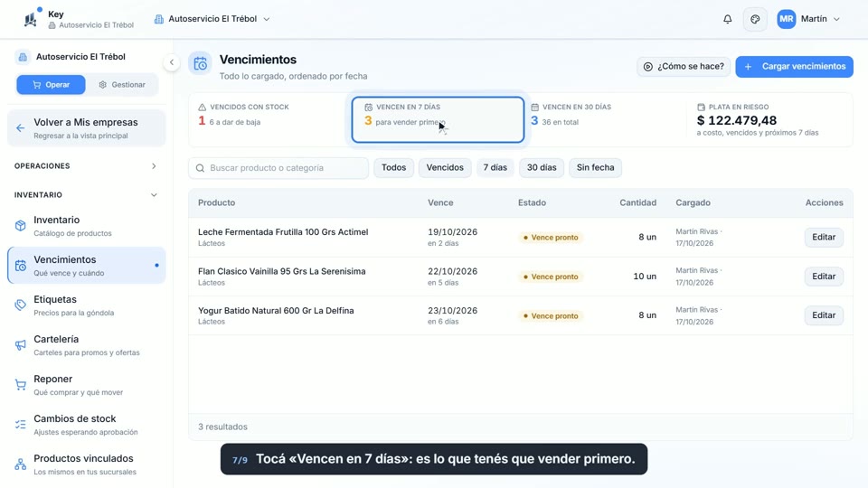Click the Cantidad column header
Image resolution: width=868 pixels, height=488 pixels.
tap(637, 202)
